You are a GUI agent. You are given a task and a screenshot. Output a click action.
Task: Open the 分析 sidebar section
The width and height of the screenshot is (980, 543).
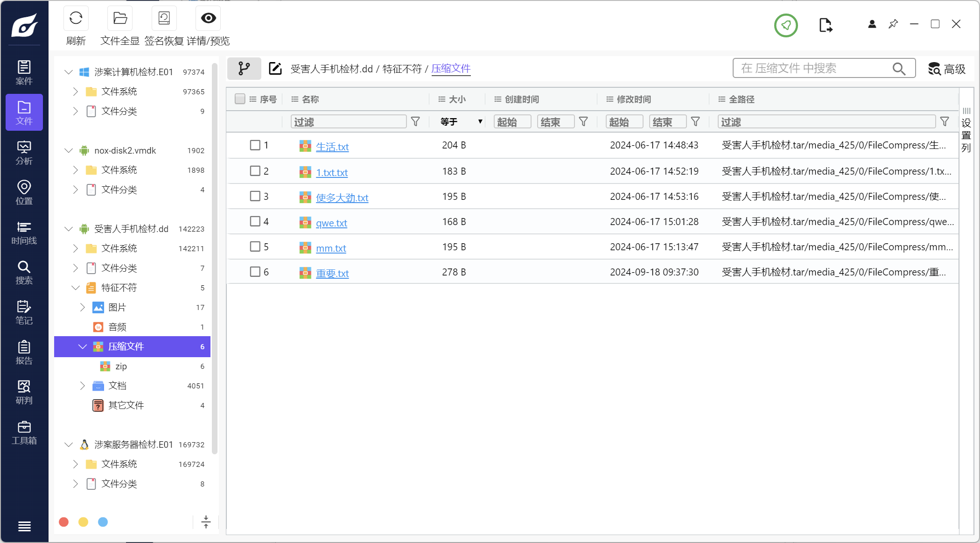point(24,153)
